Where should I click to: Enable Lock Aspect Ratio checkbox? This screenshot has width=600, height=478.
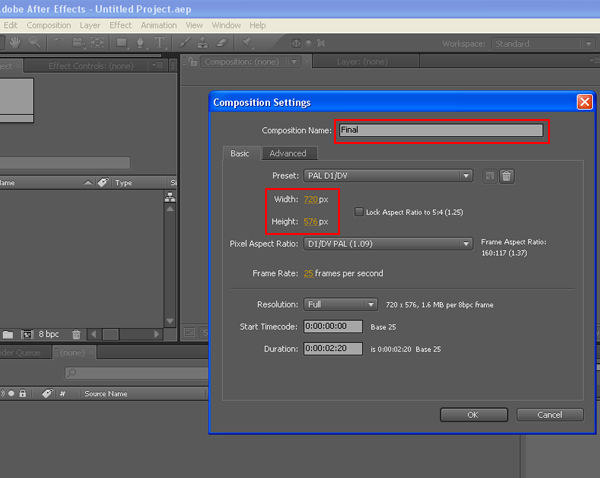[x=359, y=212]
